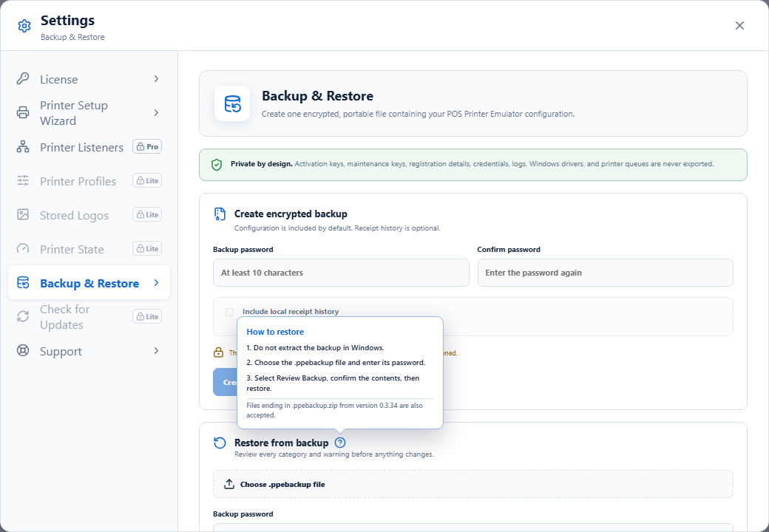Image resolution: width=769 pixels, height=532 pixels.
Task: Open Printer State section
Action: (89, 249)
